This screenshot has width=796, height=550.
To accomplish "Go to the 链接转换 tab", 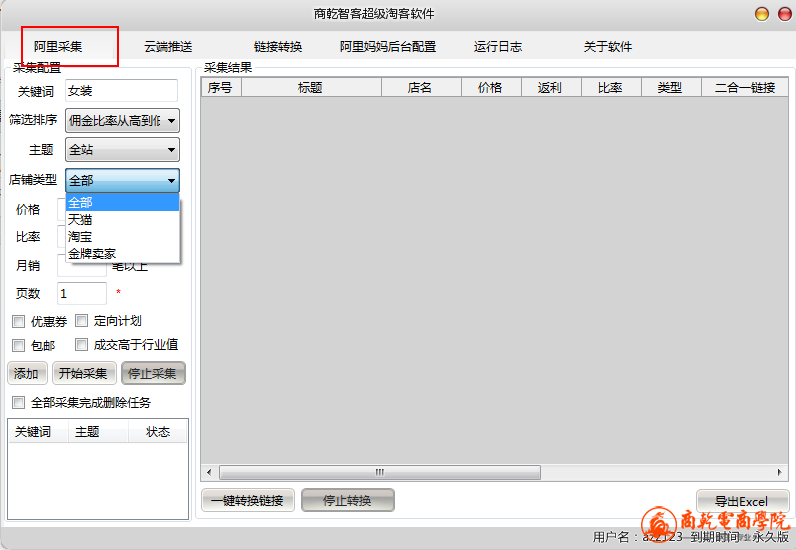I will (x=278, y=47).
